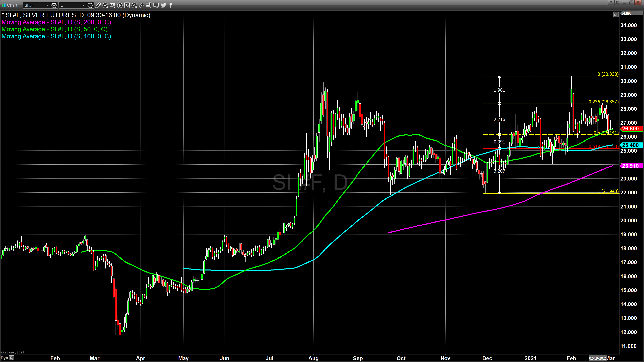Select the 200 Moving Average legend label
644x362 pixels.
click(56, 22)
